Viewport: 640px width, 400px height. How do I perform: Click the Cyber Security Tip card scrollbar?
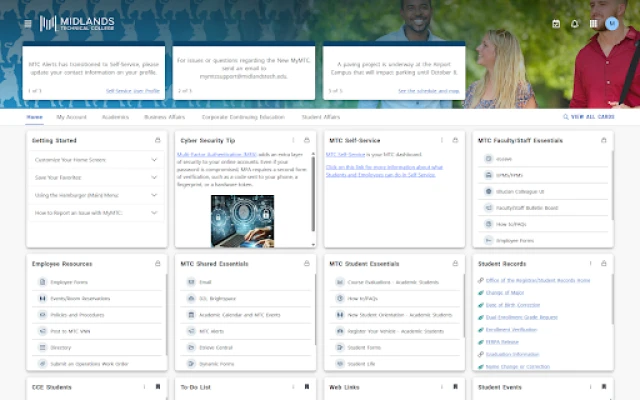click(313, 180)
